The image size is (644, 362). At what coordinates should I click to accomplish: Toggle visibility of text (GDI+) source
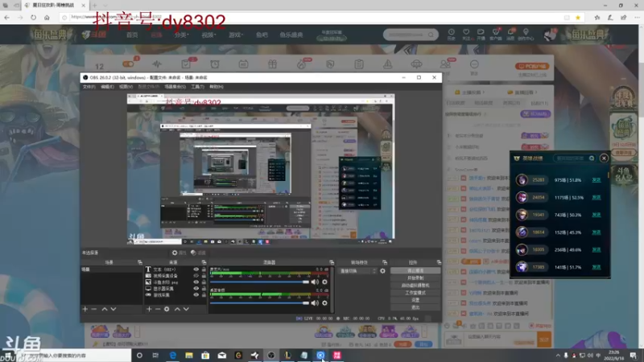point(196,269)
